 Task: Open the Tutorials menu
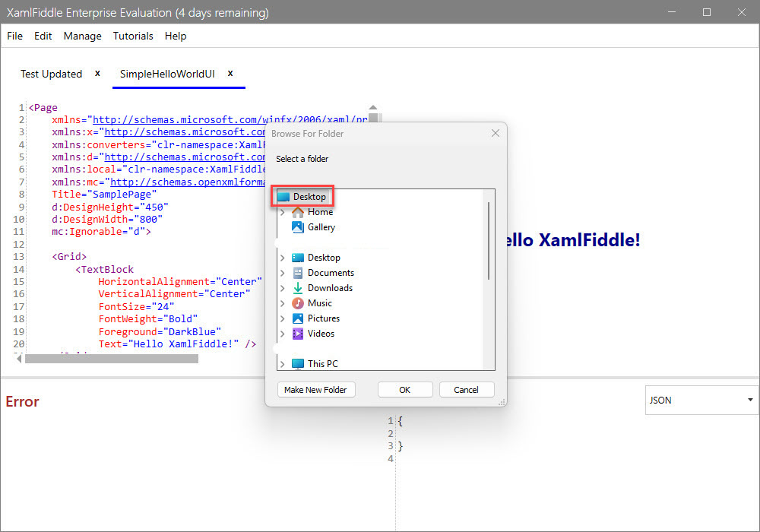coord(133,36)
